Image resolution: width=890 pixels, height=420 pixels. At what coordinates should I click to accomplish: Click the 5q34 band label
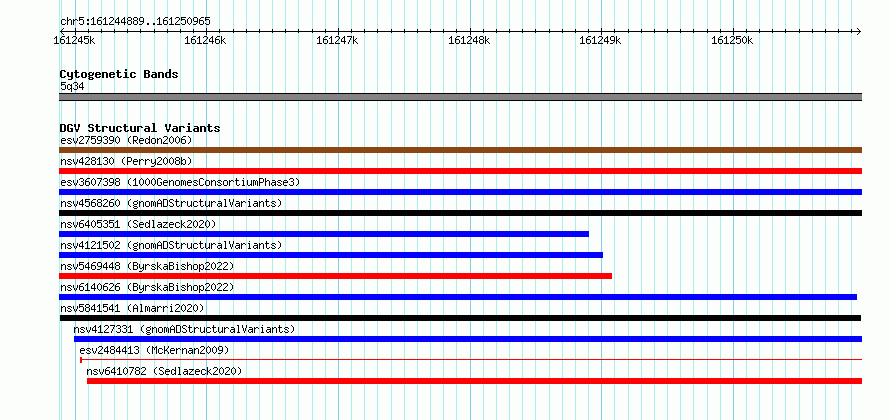pos(72,86)
